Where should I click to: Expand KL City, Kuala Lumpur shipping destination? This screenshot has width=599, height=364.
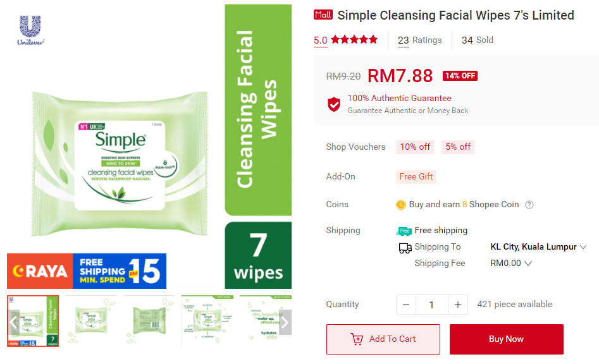538,247
